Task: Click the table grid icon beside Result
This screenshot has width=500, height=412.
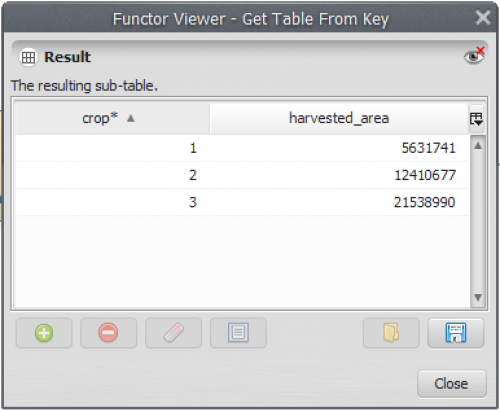Action: pyautogui.click(x=28, y=57)
